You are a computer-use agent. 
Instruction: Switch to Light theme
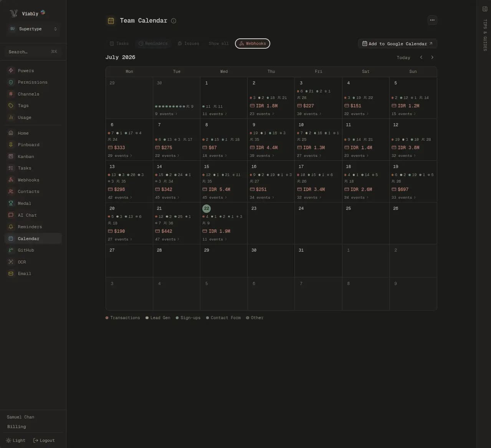(16, 440)
